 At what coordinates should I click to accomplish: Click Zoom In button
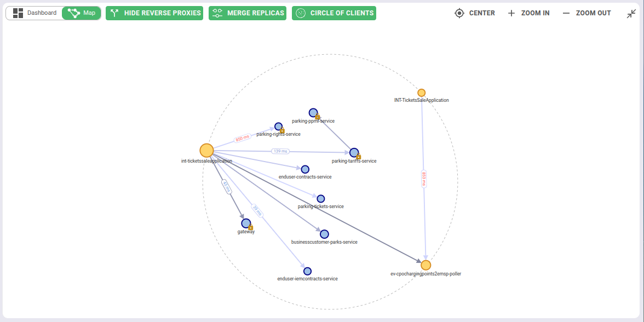(x=528, y=13)
